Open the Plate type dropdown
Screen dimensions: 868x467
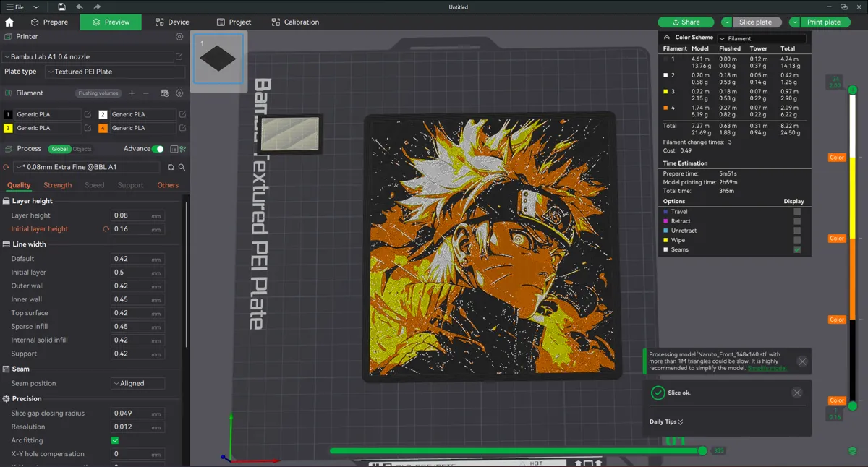(115, 72)
